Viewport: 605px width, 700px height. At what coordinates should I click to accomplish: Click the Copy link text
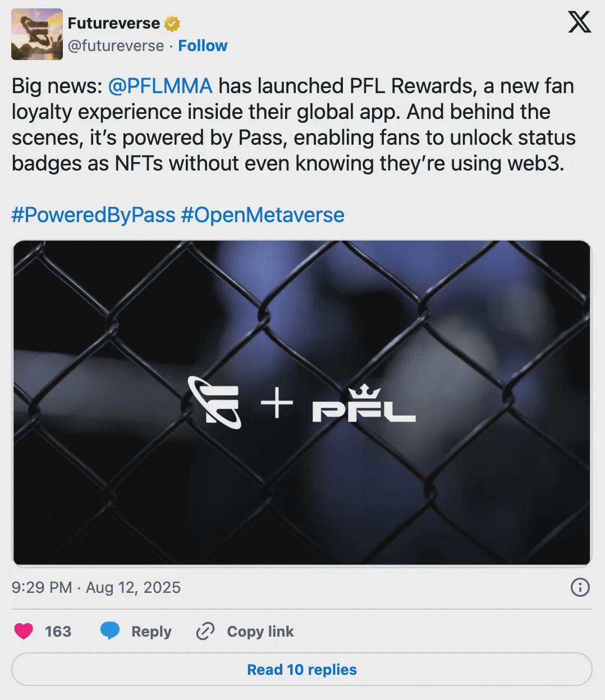260,631
